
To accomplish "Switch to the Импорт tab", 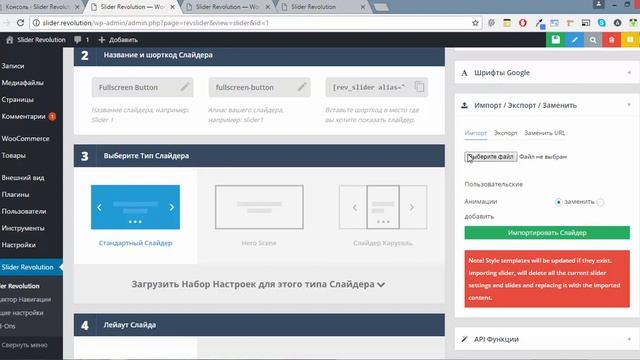I will coord(476,133).
